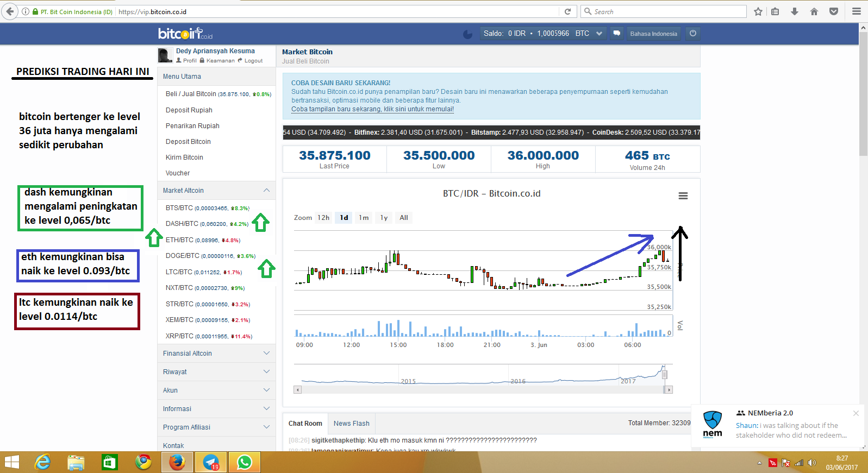Click 'Coba tampilan baru sekarang' link
The width and height of the screenshot is (868, 473).
click(372, 109)
